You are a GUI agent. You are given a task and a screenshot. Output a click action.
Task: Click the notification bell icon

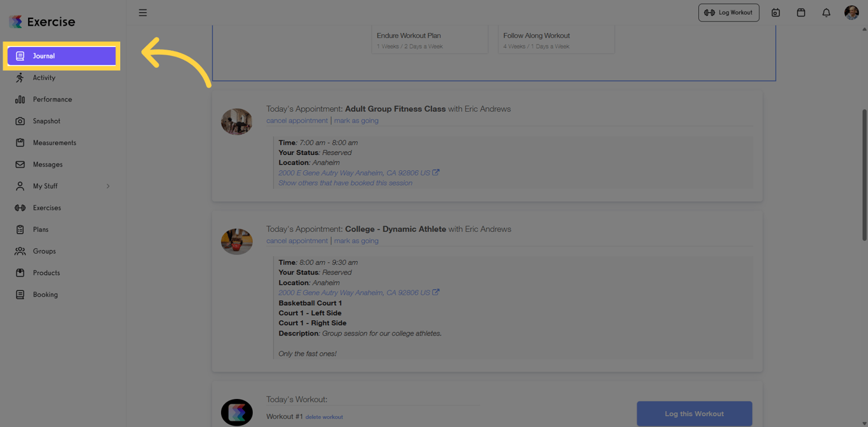pyautogui.click(x=826, y=12)
